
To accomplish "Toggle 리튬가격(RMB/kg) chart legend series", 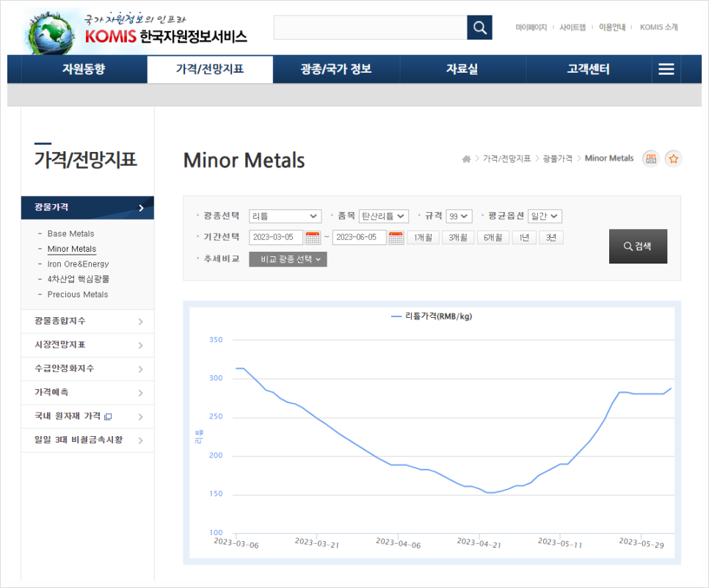I will click(x=432, y=316).
